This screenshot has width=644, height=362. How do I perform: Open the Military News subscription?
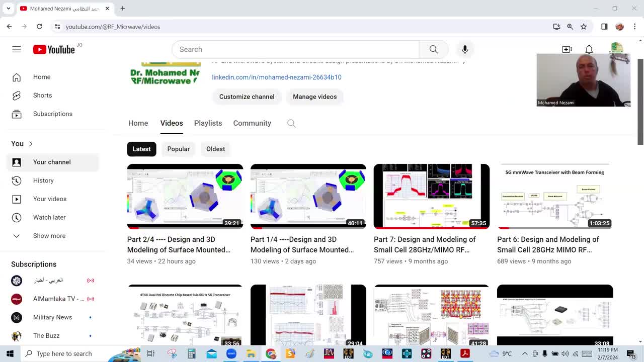point(53,317)
